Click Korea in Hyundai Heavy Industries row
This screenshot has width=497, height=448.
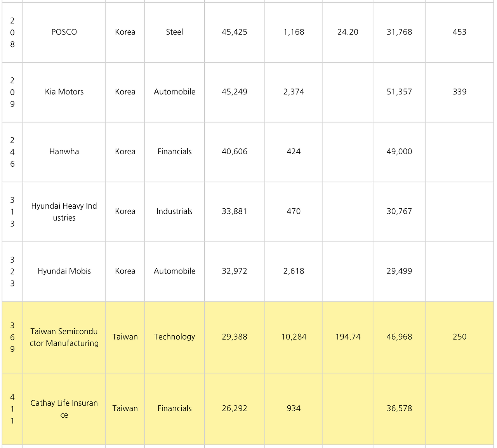tap(125, 212)
